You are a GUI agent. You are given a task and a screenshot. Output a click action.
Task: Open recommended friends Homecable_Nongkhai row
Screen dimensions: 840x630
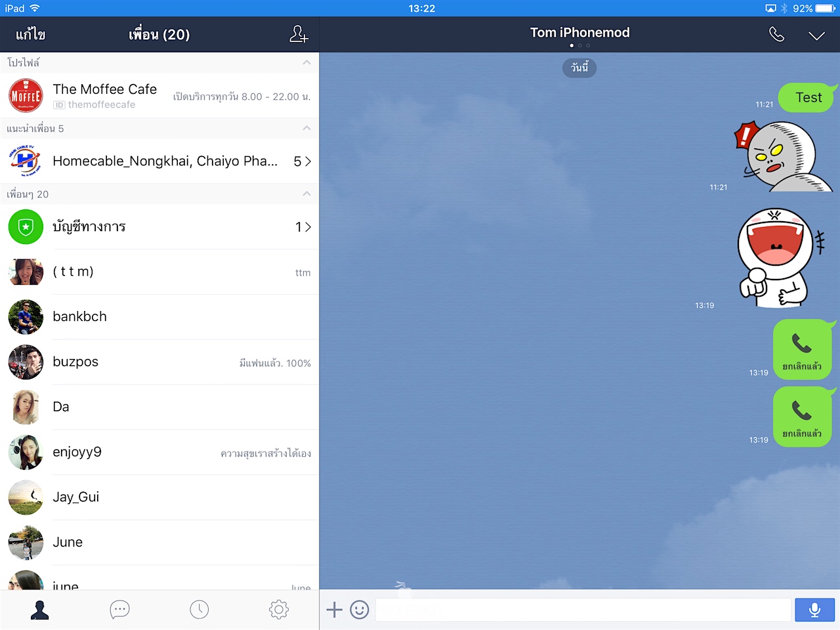tap(159, 161)
